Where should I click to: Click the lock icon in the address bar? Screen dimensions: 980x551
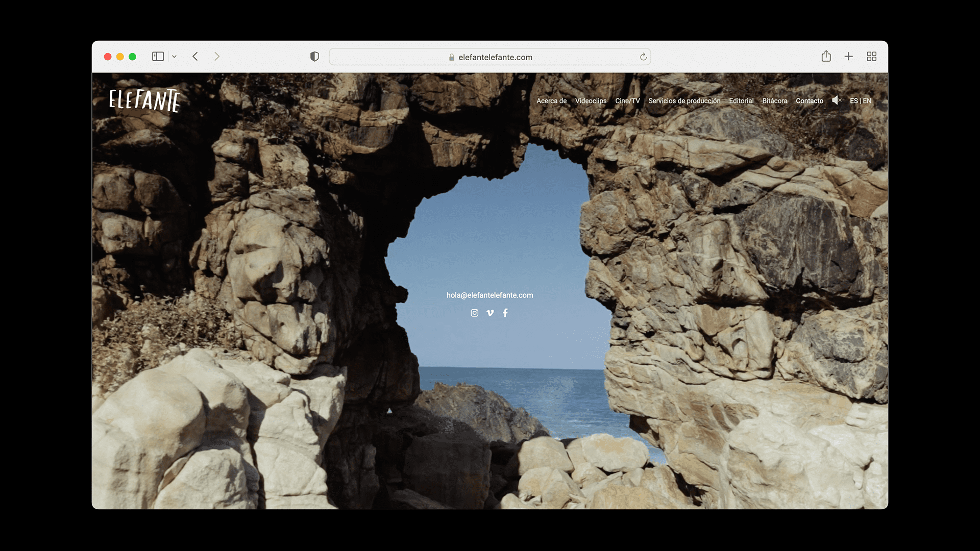451,57
